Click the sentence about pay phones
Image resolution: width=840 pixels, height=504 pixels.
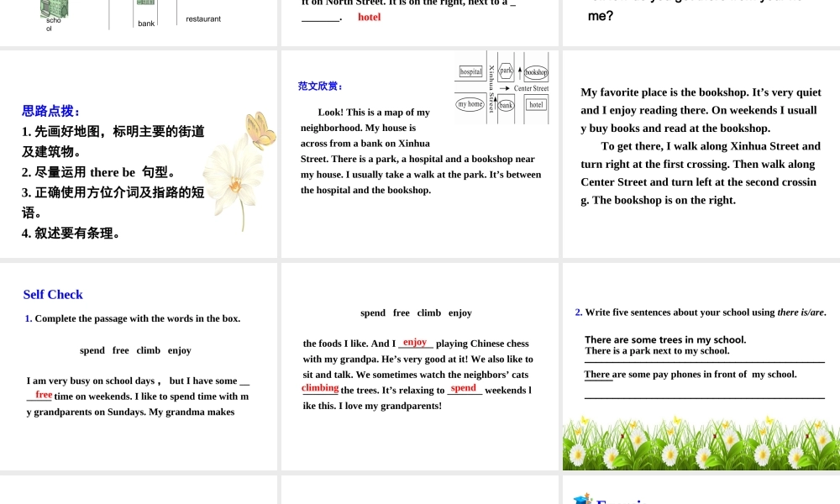point(690,375)
